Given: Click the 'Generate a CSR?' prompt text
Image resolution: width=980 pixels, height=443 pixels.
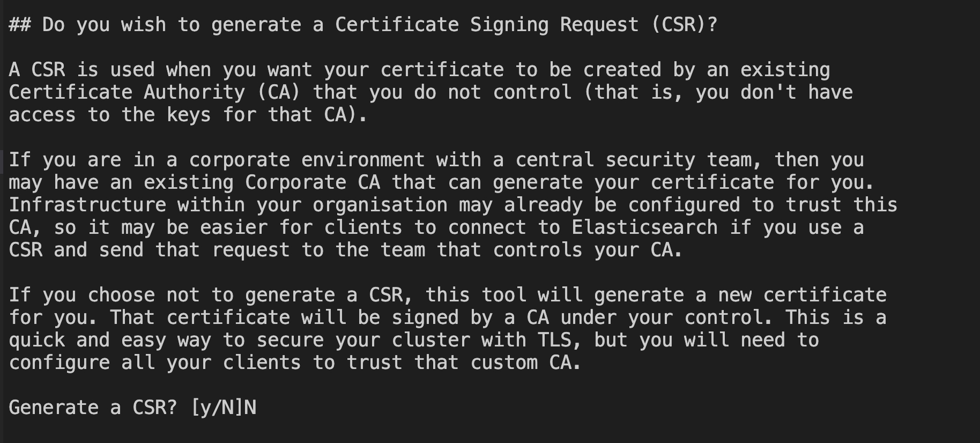Looking at the screenshot, I should click(x=93, y=408).
